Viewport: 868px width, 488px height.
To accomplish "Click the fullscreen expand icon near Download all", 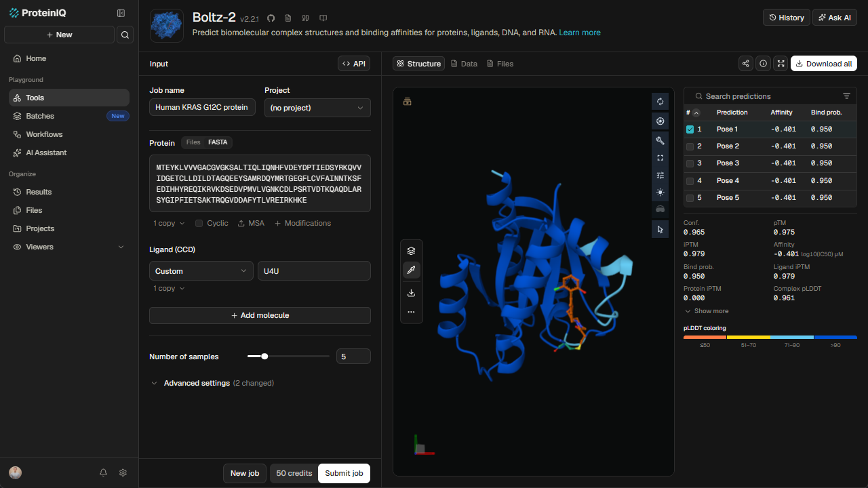I will [781, 64].
